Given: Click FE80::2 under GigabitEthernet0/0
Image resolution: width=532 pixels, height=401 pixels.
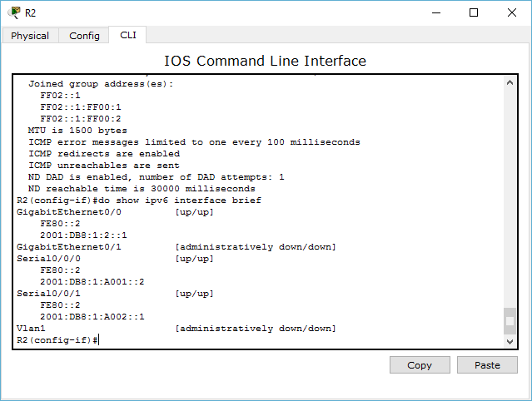Looking at the screenshot, I should (x=60, y=224).
